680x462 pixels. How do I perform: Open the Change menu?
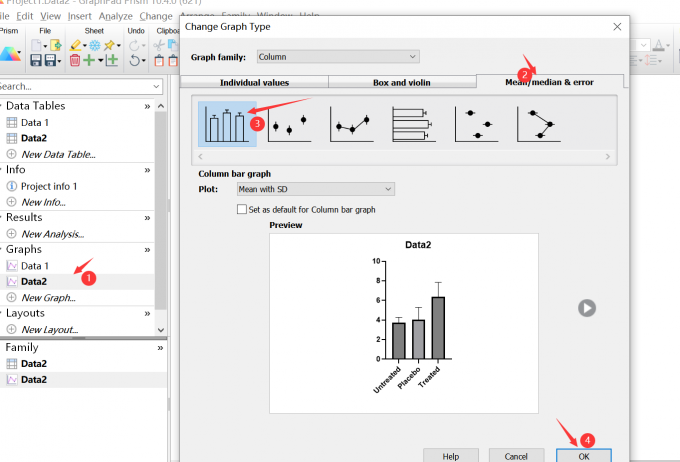156,16
